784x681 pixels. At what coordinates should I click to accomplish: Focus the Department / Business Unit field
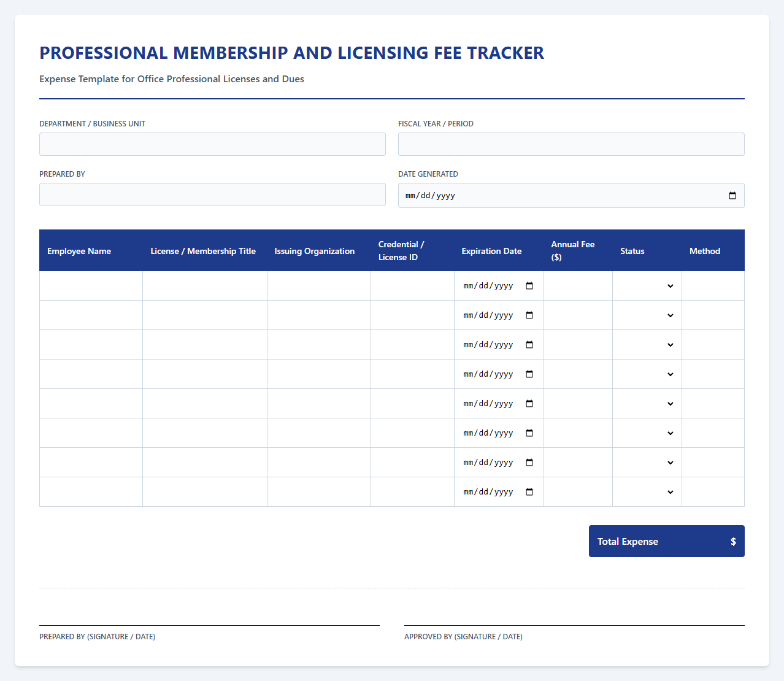click(x=212, y=144)
